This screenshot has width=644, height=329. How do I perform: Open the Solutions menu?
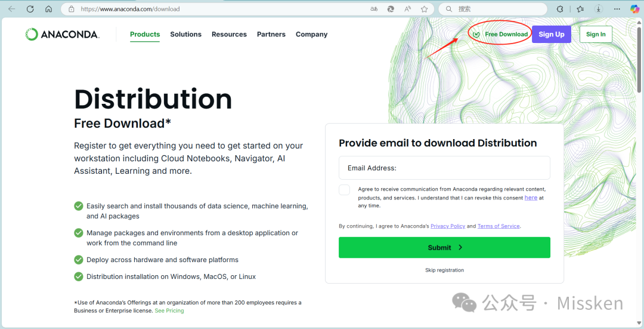click(x=185, y=34)
